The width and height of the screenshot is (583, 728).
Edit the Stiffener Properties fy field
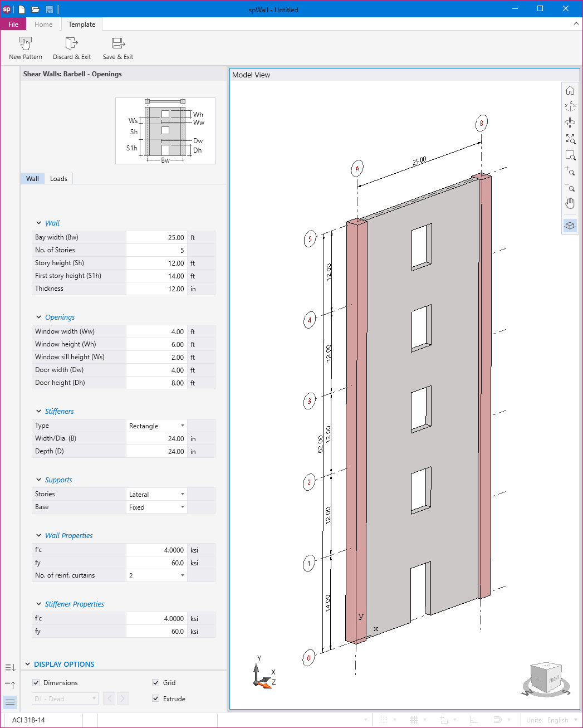point(156,632)
